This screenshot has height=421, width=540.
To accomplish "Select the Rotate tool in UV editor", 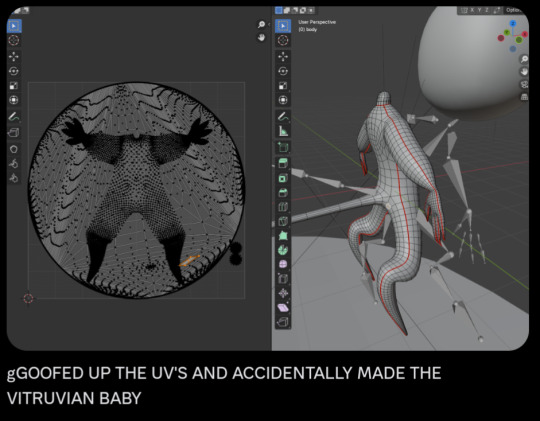I will (x=14, y=71).
